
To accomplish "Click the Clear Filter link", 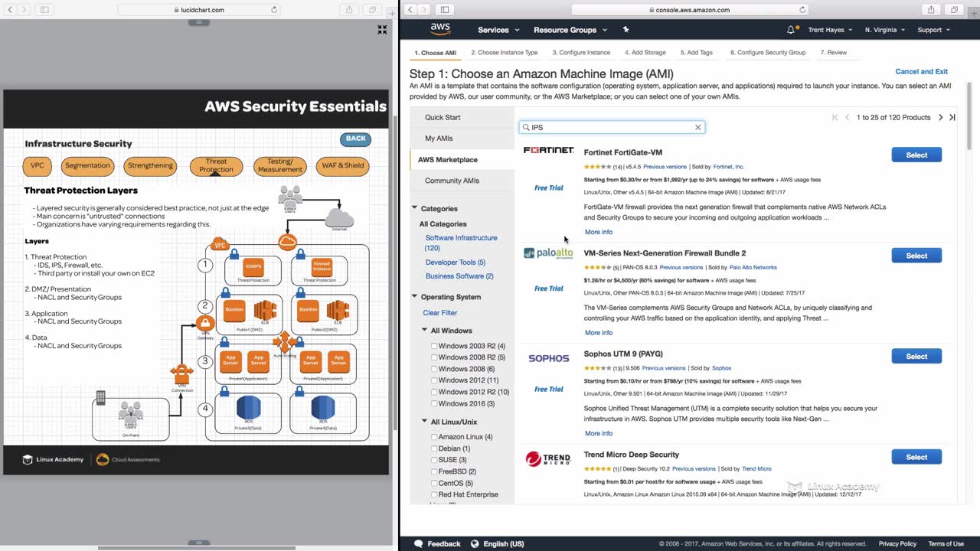I will [x=440, y=313].
